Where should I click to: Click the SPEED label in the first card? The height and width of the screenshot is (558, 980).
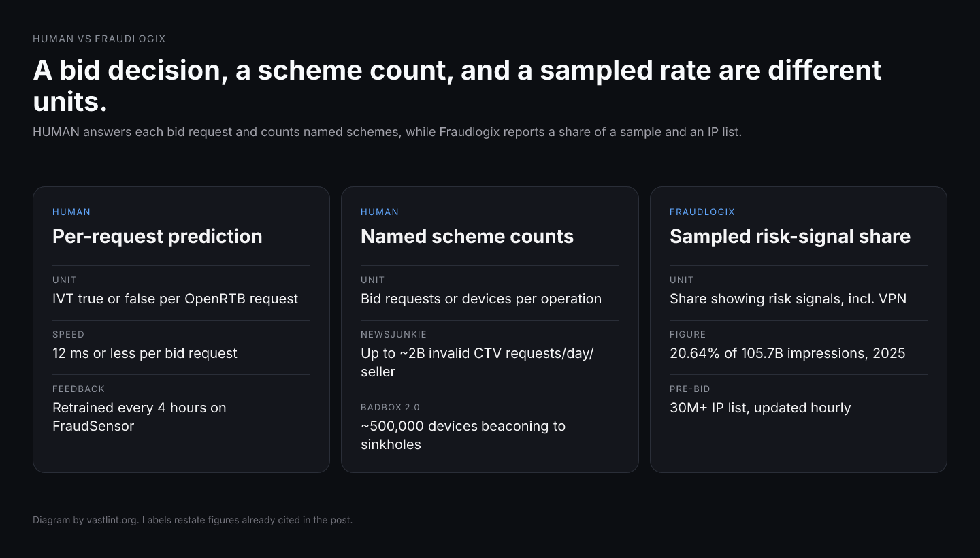click(x=69, y=334)
